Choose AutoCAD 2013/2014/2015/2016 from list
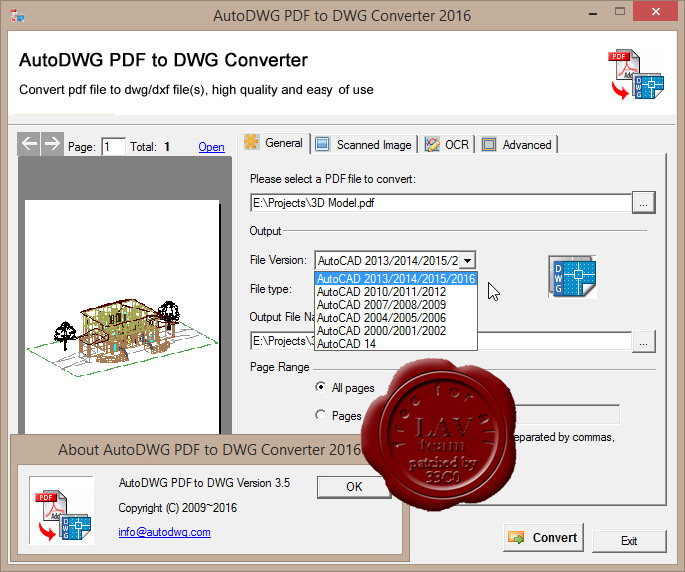Image resolution: width=685 pixels, height=572 pixels. 396,279
